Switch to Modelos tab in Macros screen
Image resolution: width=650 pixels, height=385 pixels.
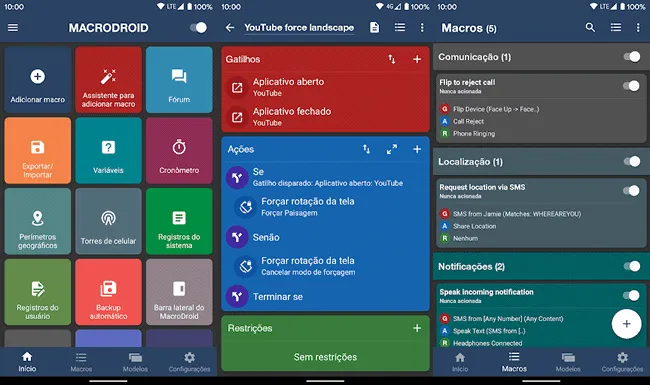[568, 362]
